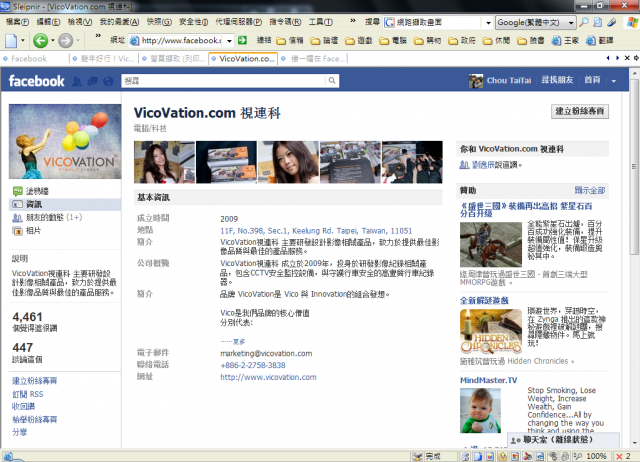Click Chou TaiTai profile picture

click(476, 81)
